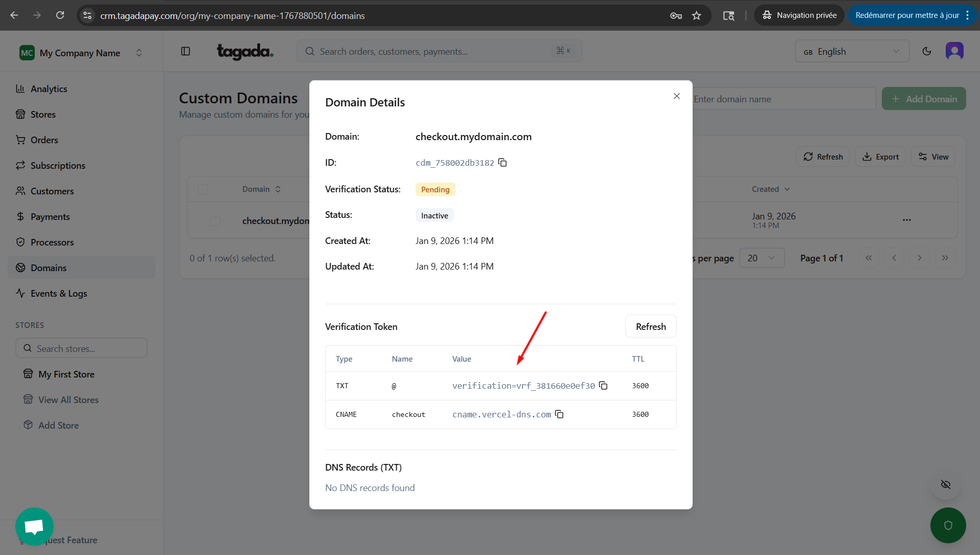980x555 pixels.
Task: Click the row actions three-dot menu
Action: pyautogui.click(x=906, y=220)
